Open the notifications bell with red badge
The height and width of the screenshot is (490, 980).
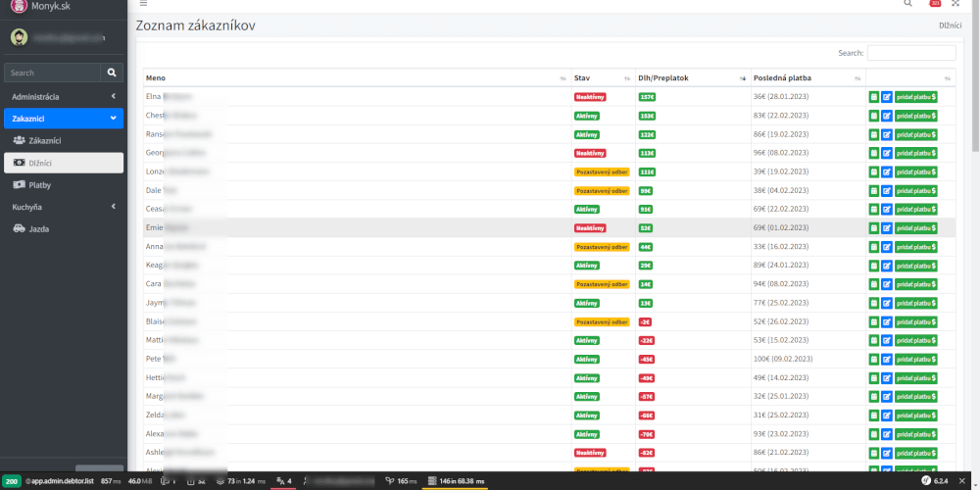click(934, 4)
